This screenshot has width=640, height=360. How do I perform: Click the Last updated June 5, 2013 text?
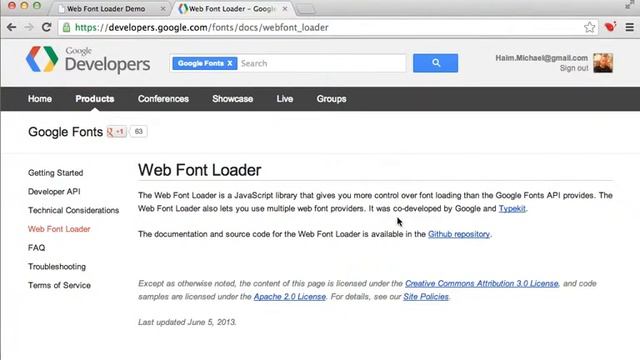[x=187, y=322]
